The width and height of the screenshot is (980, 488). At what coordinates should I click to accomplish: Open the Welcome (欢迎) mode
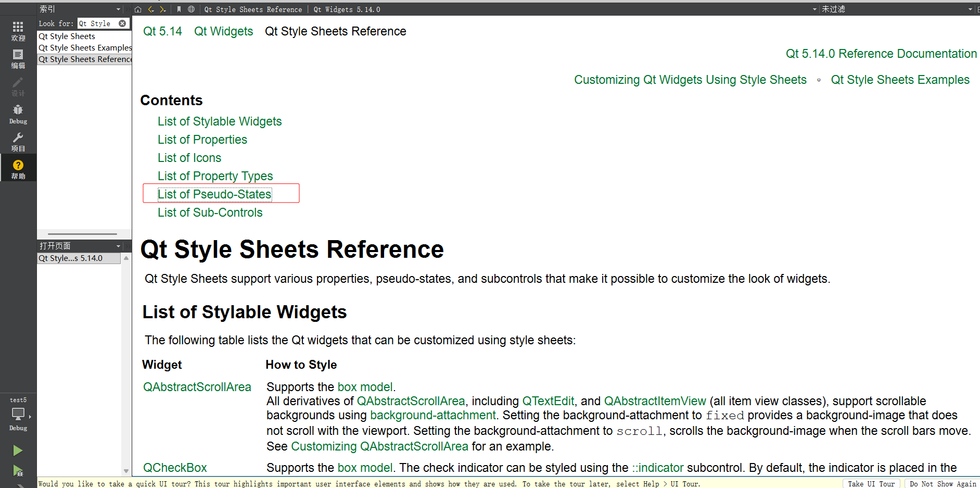[x=18, y=31]
